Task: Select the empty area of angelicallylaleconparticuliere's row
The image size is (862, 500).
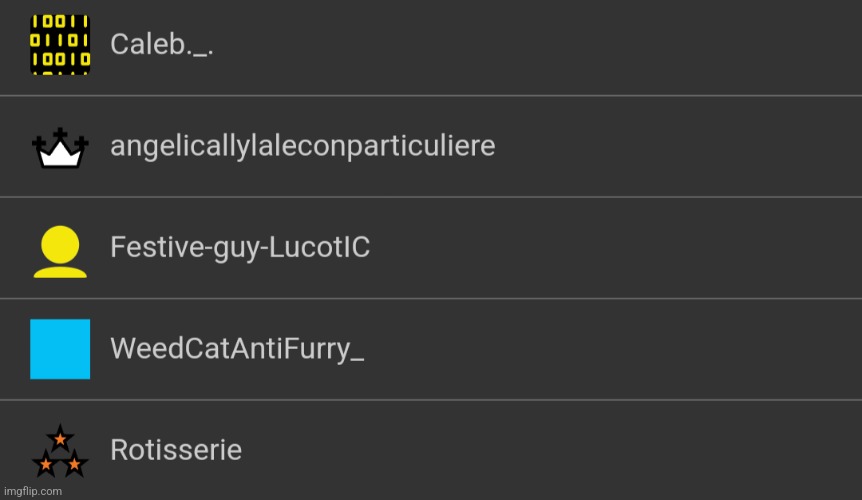Action: [x=700, y=146]
